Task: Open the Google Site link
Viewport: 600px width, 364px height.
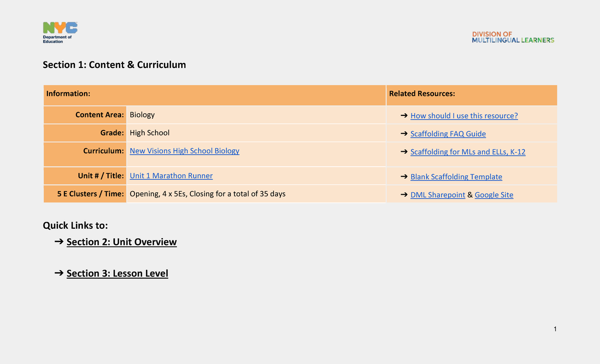Action: (x=493, y=195)
